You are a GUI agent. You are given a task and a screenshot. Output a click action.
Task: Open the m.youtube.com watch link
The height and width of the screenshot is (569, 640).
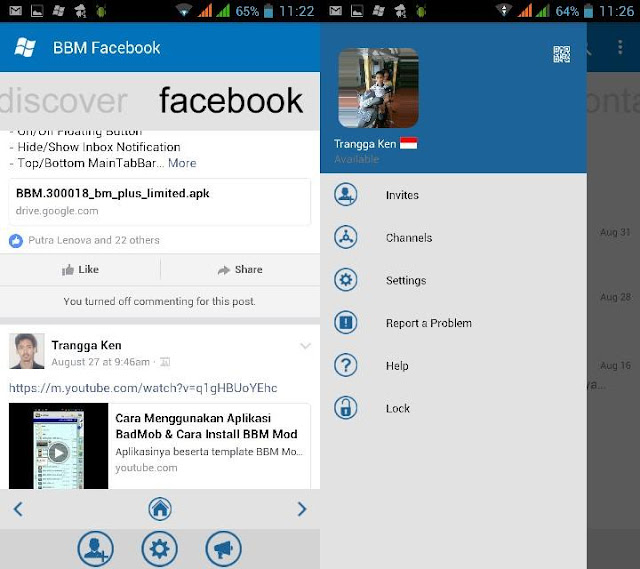pyautogui.click(x=143, y=388)
